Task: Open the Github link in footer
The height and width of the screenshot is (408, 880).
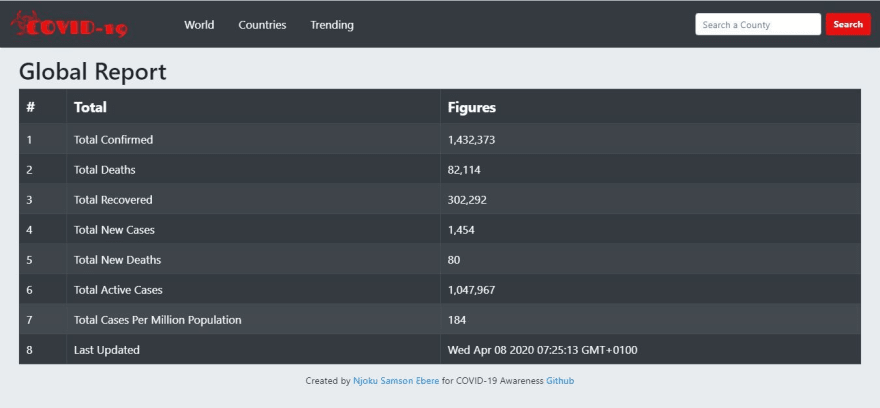Action: point(560,381)
